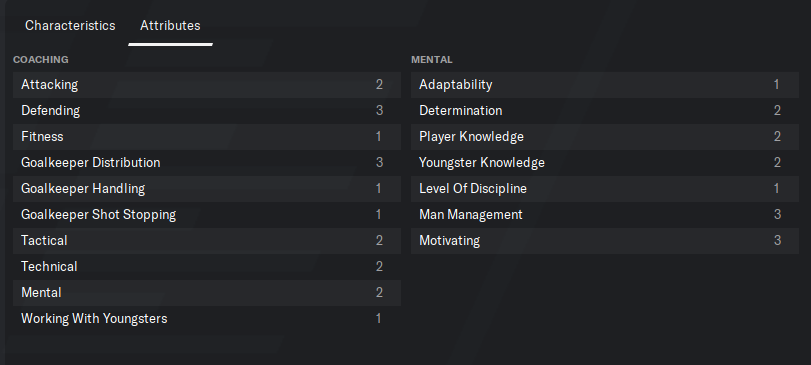Click Goalkeeper Shot Stopping attribute

point(207,215)
